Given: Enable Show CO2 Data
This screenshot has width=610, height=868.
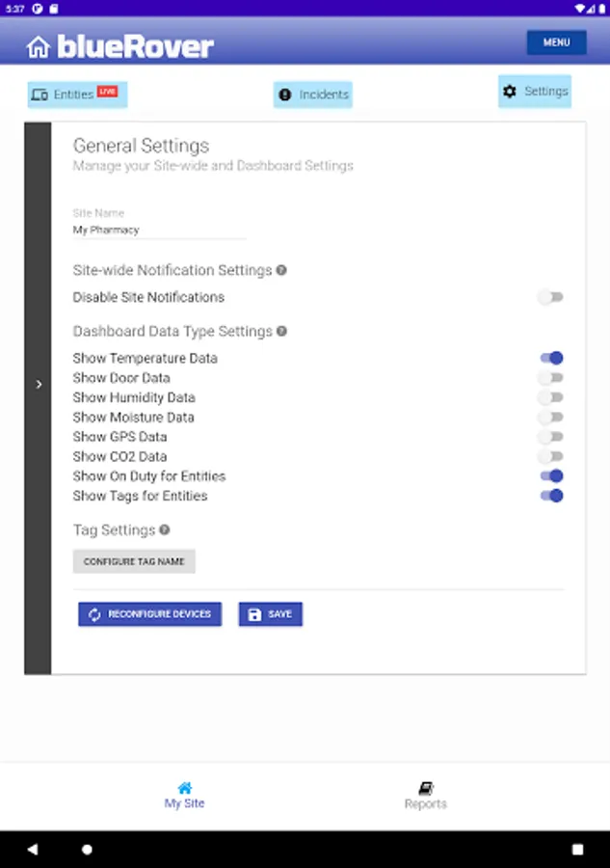Looking at the screenshot, I should click(x=551, y=456).
